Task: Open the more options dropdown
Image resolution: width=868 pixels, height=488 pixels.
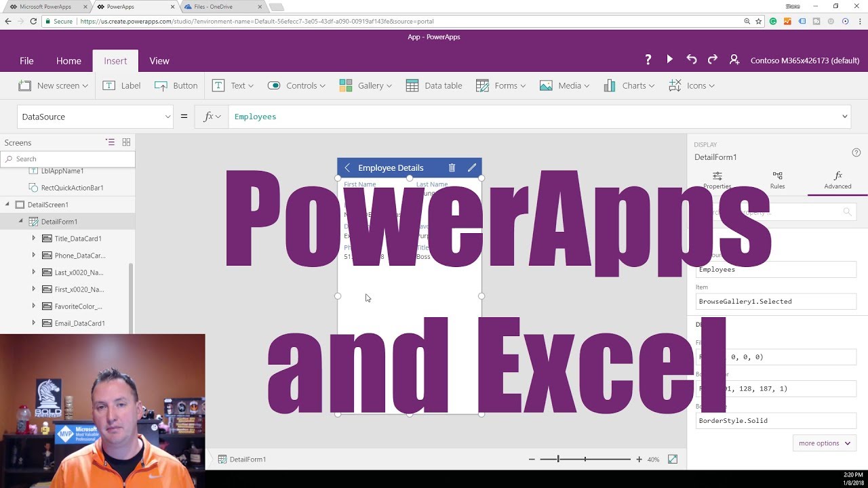Action: tap(824, 443)
